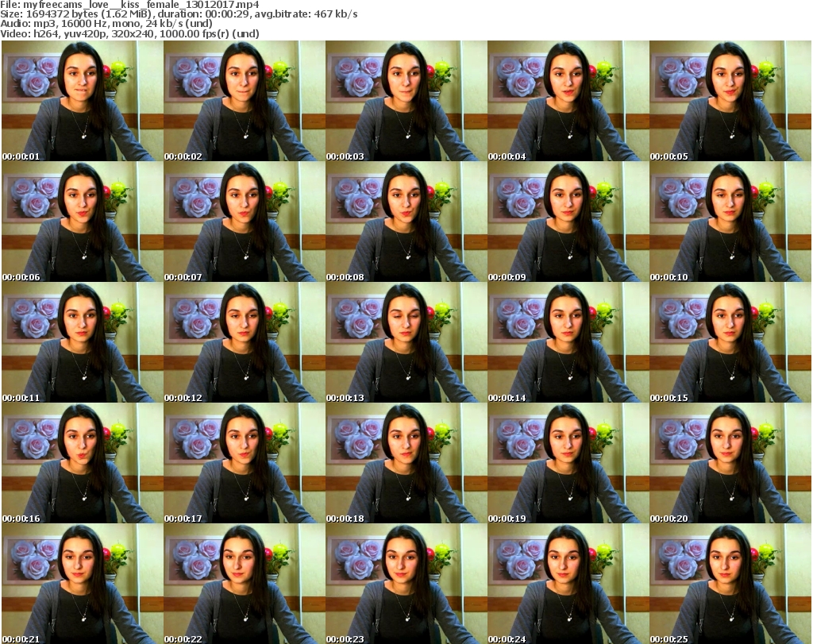Choose the thumbnail at 00:00:10
The image size is (813, 644).
(730, 222)
